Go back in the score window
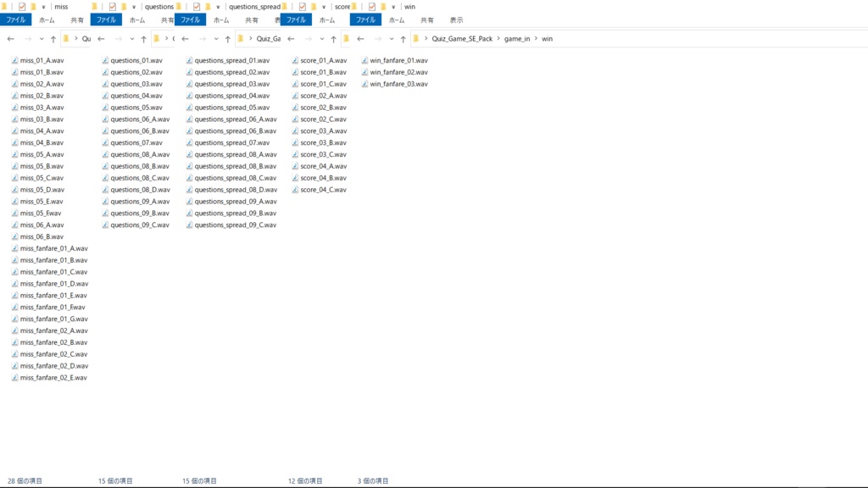868x488 pixels. point(291,39)
